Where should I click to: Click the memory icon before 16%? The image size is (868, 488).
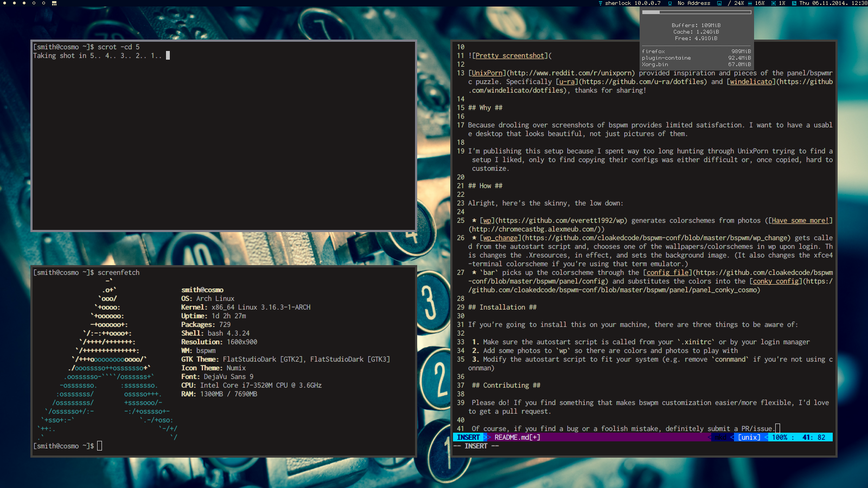750,3
